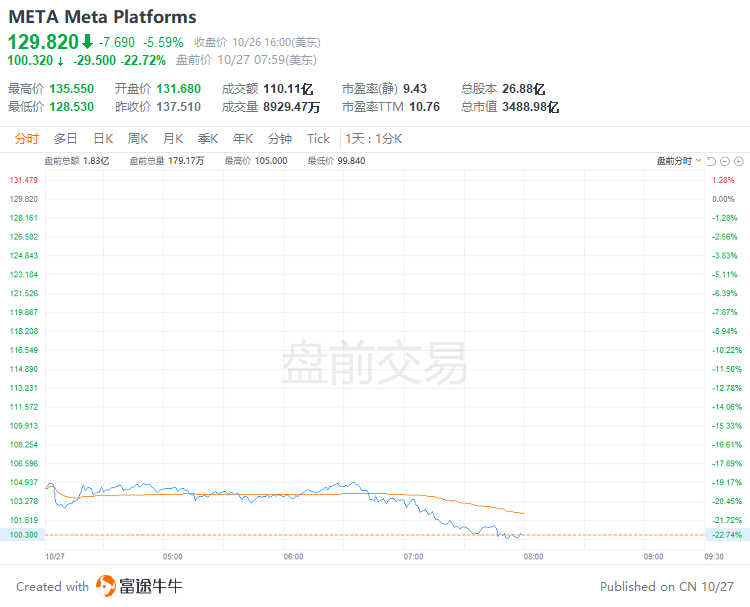750x607 pixels.
Task: Click the 09:30 time axis label
Action: pos(714,557)
